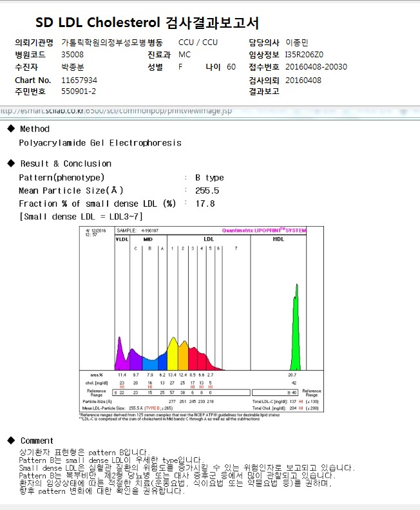Select the 의뢰기관명 field label

[34, 42]
